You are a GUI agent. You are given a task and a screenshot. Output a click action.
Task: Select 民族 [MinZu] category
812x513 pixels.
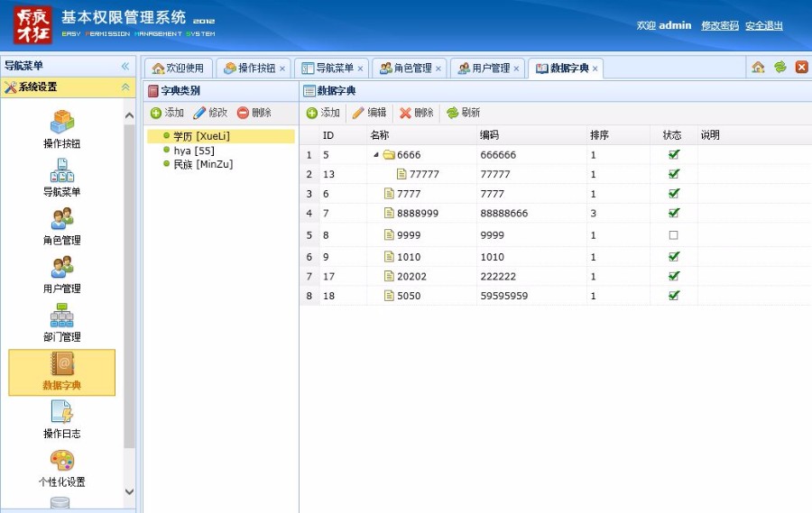(x=203, y=164)
